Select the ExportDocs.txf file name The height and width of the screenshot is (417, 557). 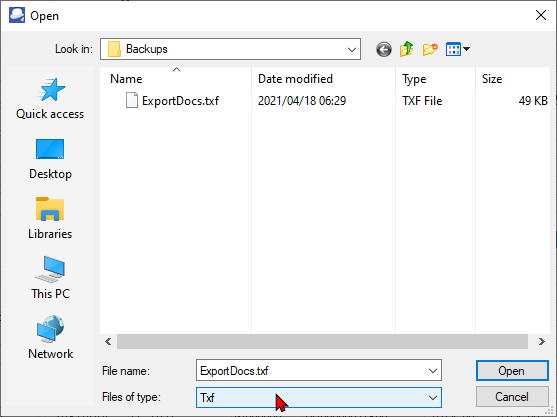point(180,101)
